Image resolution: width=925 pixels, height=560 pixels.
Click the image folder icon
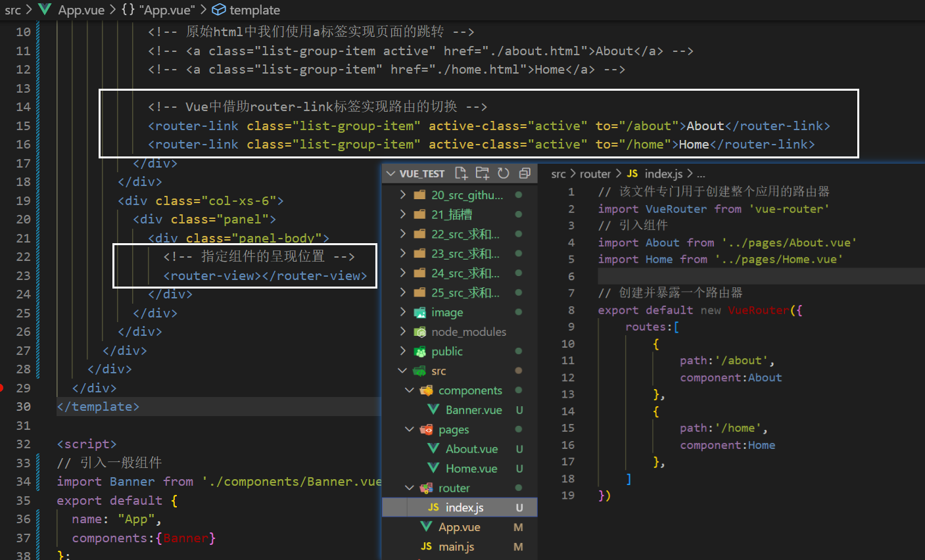click(419, 312)
